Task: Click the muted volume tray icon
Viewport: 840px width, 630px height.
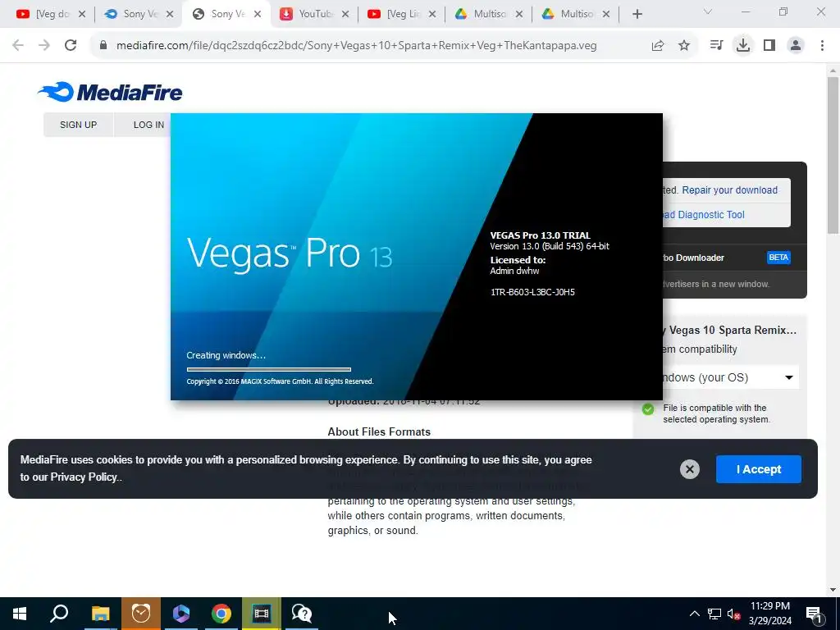Action: coord(733,614)
